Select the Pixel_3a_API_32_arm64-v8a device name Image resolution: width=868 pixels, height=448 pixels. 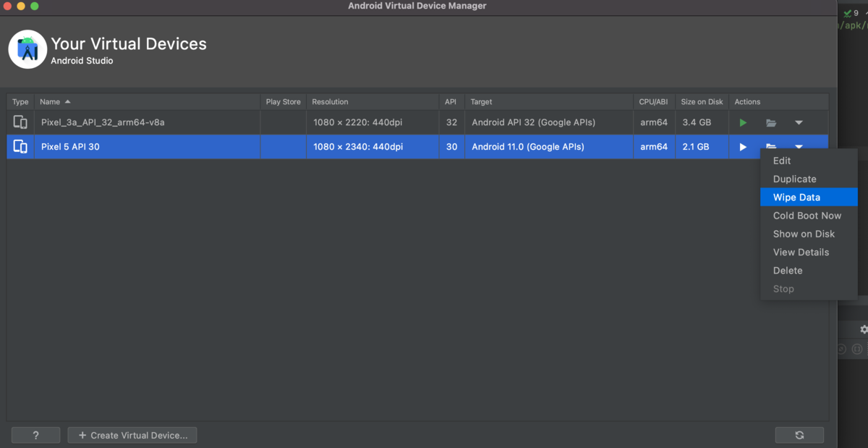coord(103,122)
